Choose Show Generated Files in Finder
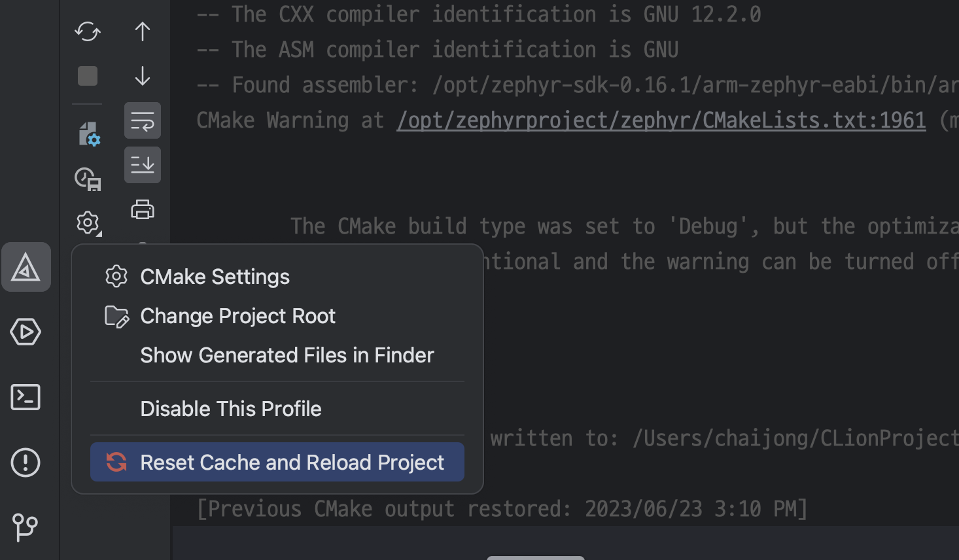This screenshot has height=560, width=959. tap(287, 355)
